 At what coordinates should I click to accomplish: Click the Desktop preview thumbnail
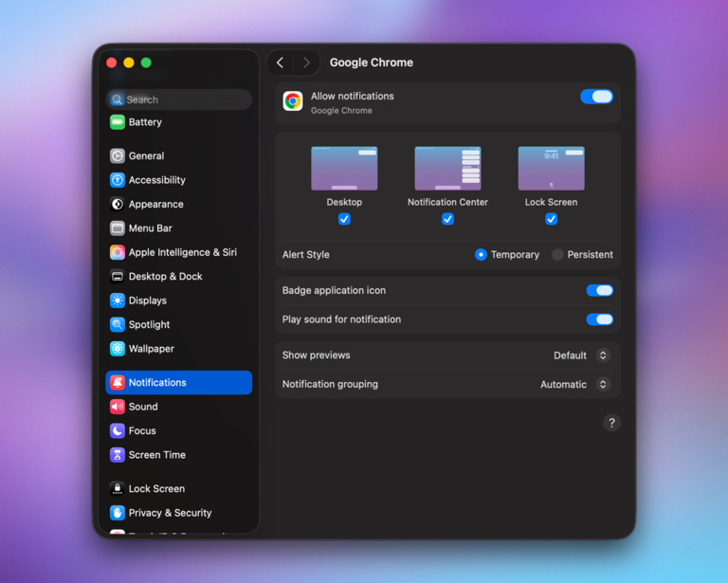344,169
